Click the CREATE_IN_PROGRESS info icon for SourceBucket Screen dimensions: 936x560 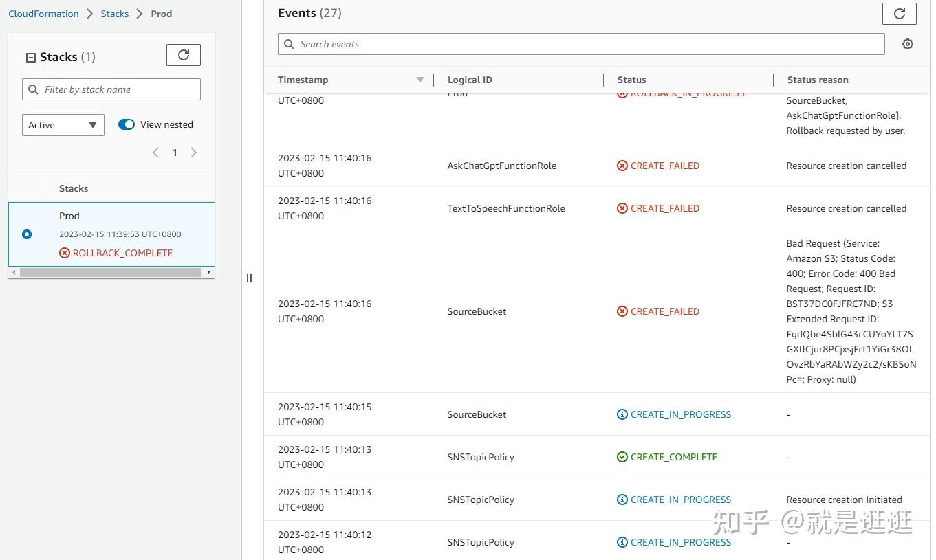(622, 414)
